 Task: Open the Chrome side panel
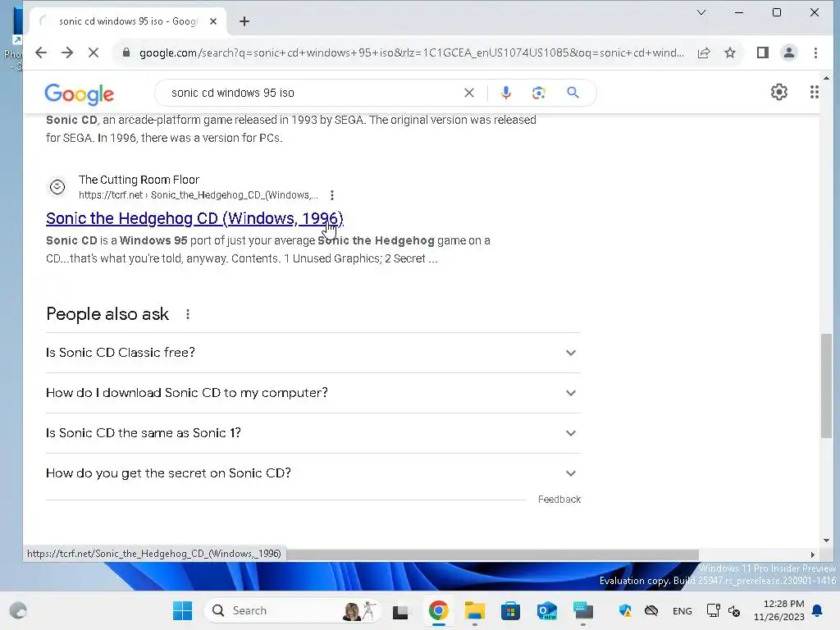click(763, 52)
